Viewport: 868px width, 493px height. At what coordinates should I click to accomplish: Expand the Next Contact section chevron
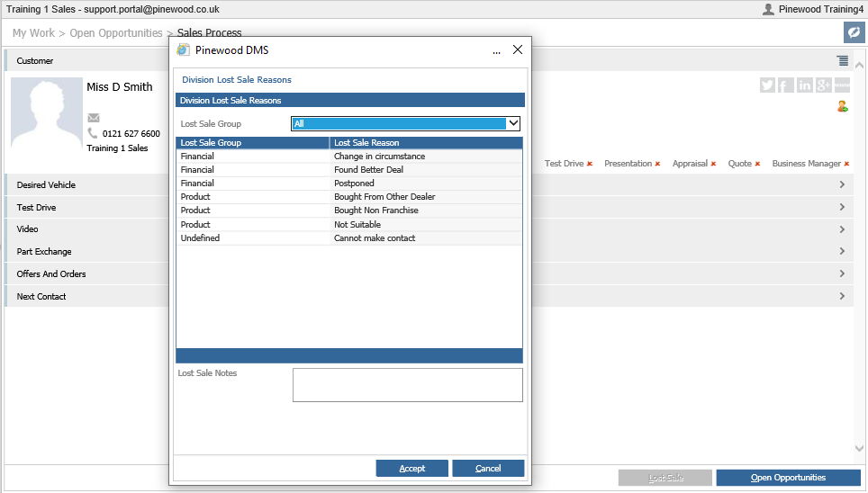(x=842, y=296)
